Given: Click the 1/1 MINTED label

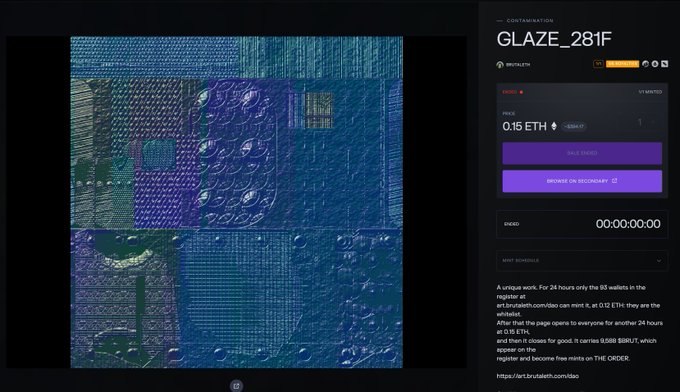Looking at the screenshot, I should click(650, 92).
